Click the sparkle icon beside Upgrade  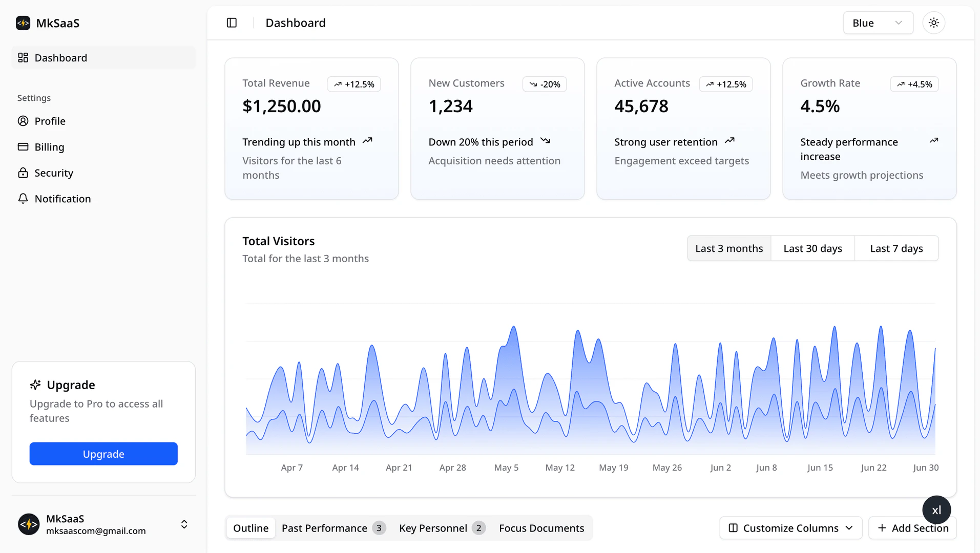click(34, 385)
